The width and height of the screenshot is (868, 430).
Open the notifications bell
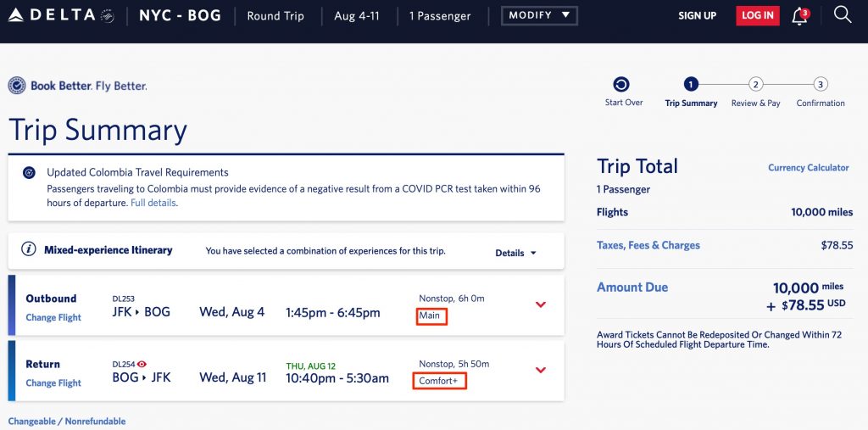point(799,16)
